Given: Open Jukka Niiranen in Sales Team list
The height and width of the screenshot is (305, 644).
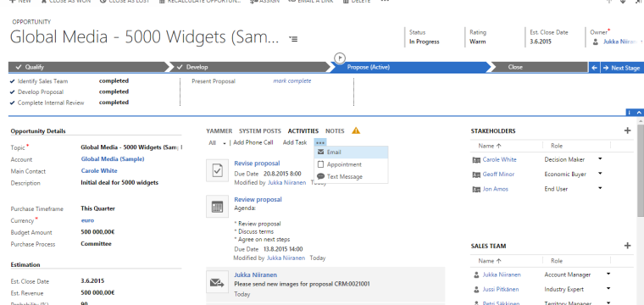Looking at the screenshot, I should pos(502,274).
